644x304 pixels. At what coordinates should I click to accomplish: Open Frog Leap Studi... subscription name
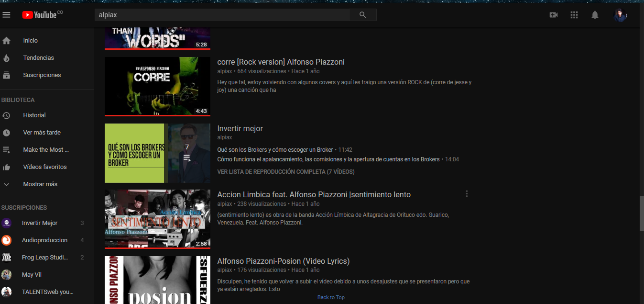point(45,258)
